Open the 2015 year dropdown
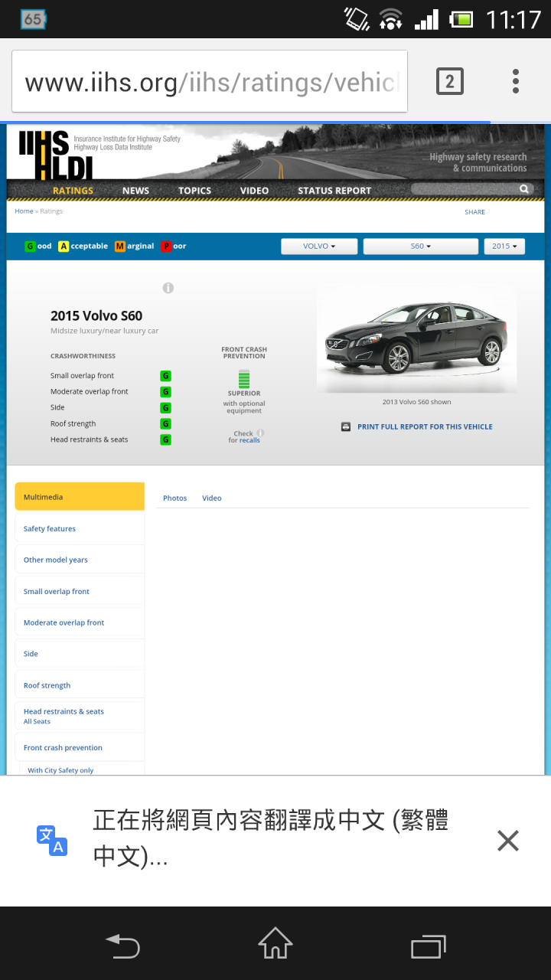The height and width of the screenshot is (980, 551). coord(504,247)
